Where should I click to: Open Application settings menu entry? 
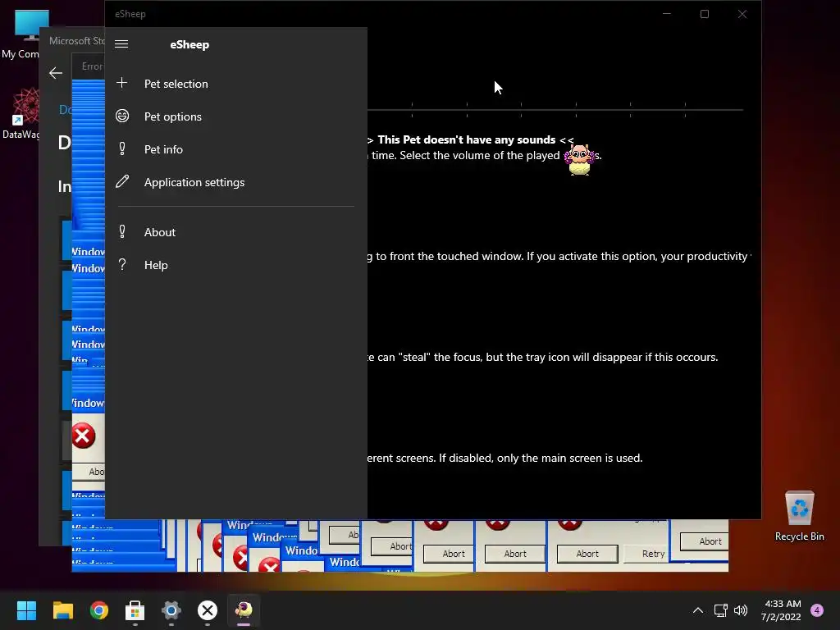pos(235,182)
